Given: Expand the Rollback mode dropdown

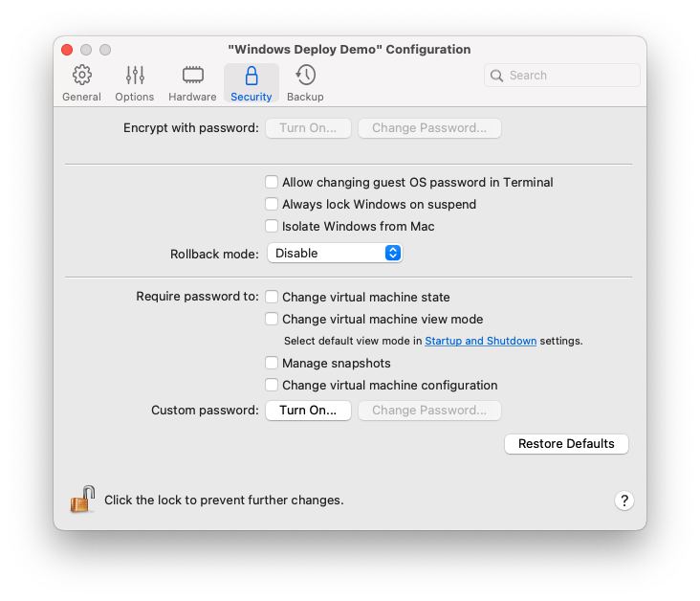Looking at the screenshot, I should [335, 253].
